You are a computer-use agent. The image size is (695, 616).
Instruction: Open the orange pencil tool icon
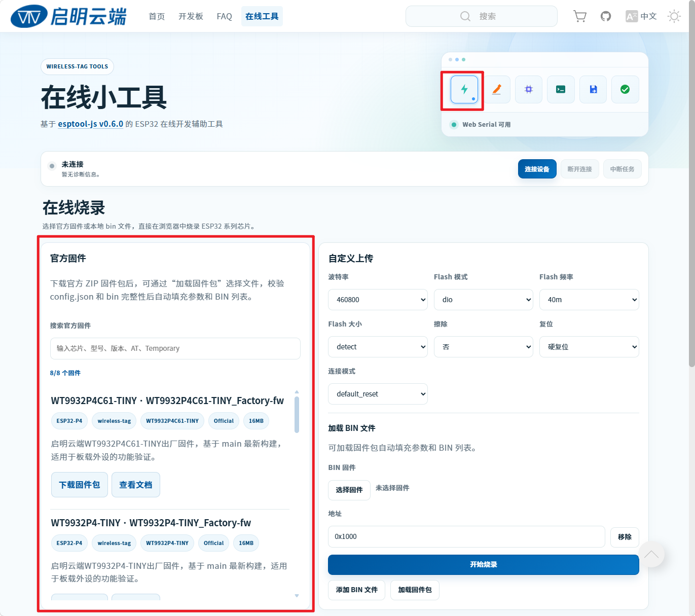[497, 89]
